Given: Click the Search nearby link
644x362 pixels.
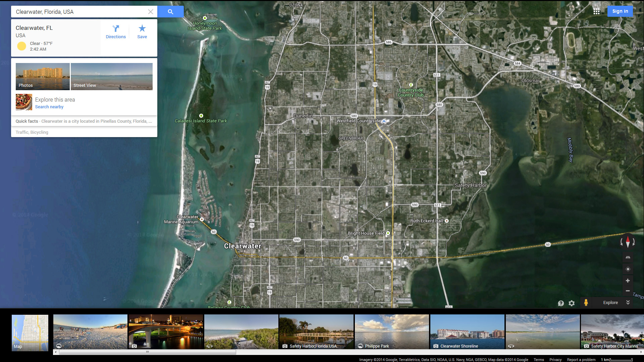Looking at the screenshot, I should [49, 107].
